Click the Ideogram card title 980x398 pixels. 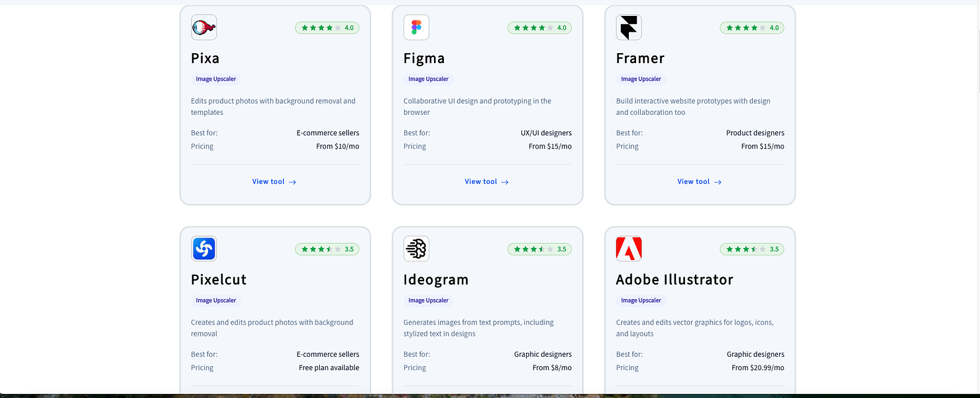[x=436, y=280]
